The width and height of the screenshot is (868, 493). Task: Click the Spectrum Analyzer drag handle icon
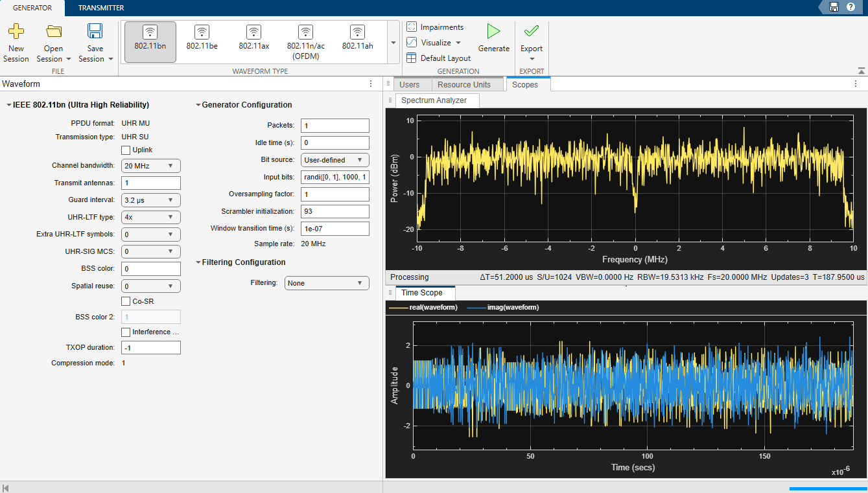pyautogui.click(x=390, y=100)
